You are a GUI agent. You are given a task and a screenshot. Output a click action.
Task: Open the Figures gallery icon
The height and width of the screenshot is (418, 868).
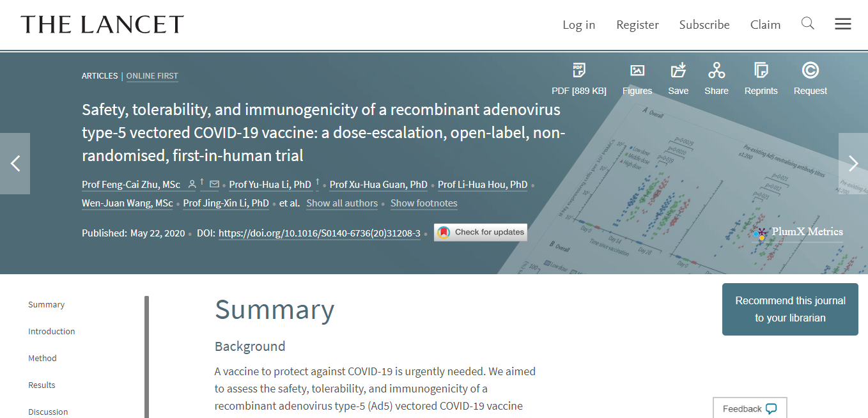637,71
